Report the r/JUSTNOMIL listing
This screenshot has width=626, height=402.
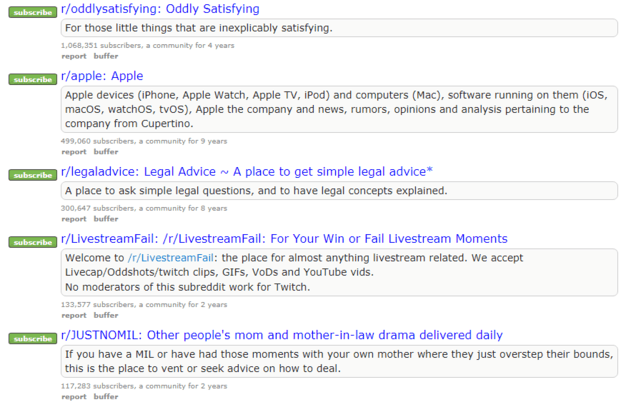pos(73,396)
